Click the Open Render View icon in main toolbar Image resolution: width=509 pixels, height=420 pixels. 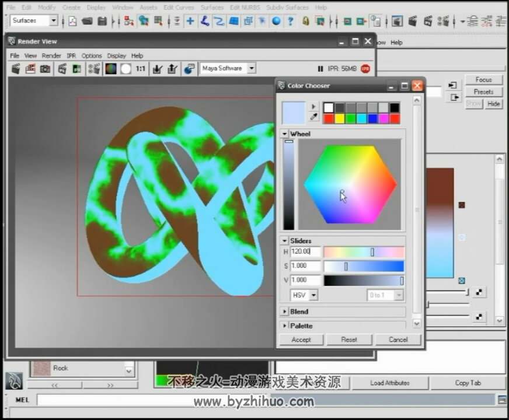(397, 22)
